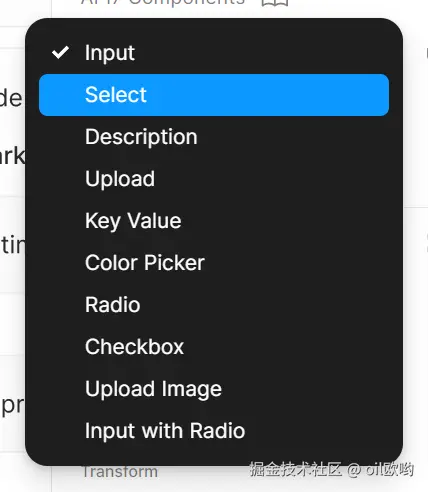Image resolution: width=428 pixels, height=492 pixels.
Task: Choose the Input option in the dropdown
Action: coord(214,53)
